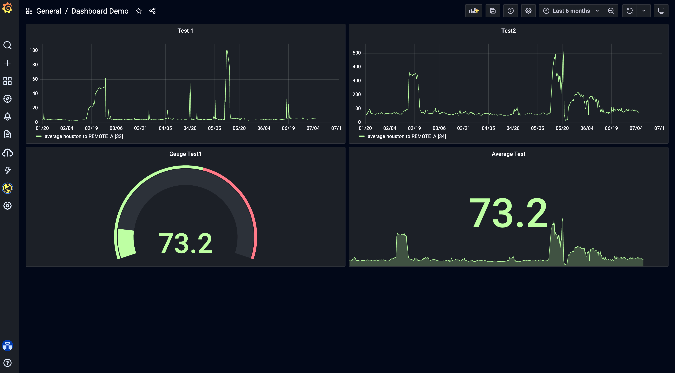
Task: Click the Dashboard Demo breadcrumb title
Action: tap(100, 11)
